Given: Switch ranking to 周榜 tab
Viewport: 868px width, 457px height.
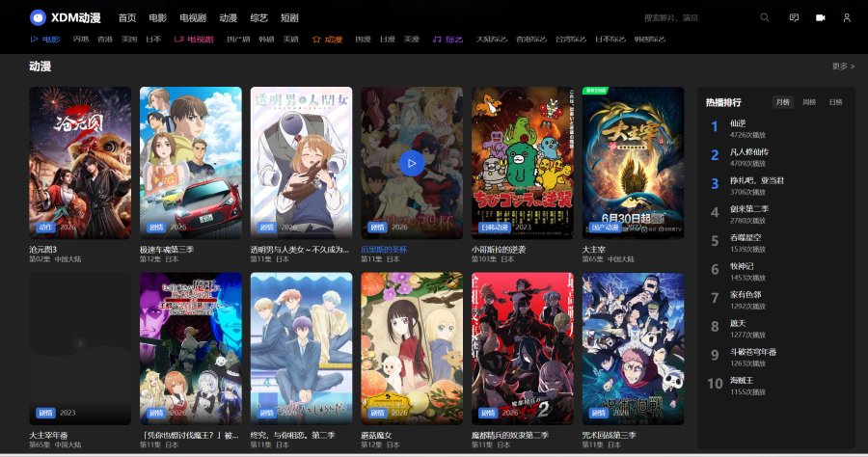Looking at the screenshot, I should point(809,102).
